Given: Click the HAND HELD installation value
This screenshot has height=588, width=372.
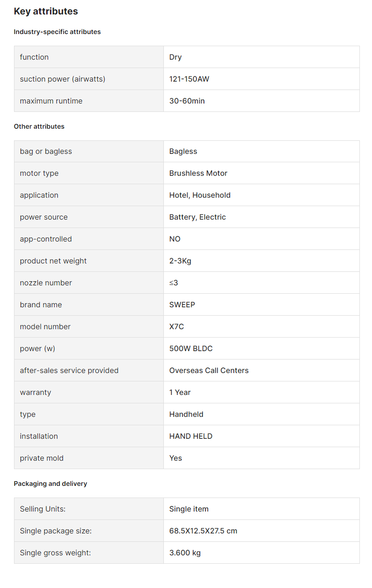Looking at the screenshot, I should (x=190, y=436).
